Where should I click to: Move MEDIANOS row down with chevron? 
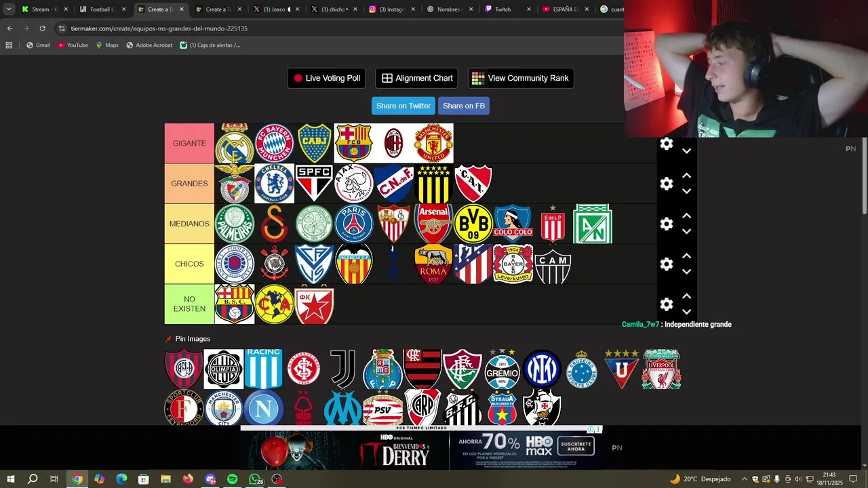tap(686, 231)
